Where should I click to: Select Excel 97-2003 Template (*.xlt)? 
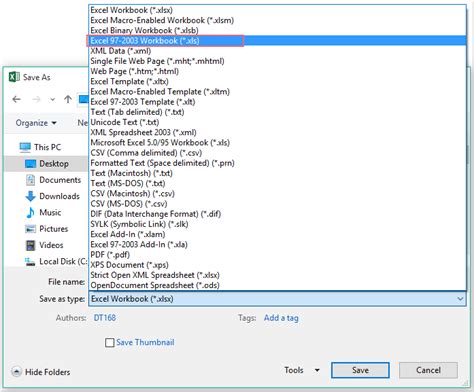[x=277, y=102]
